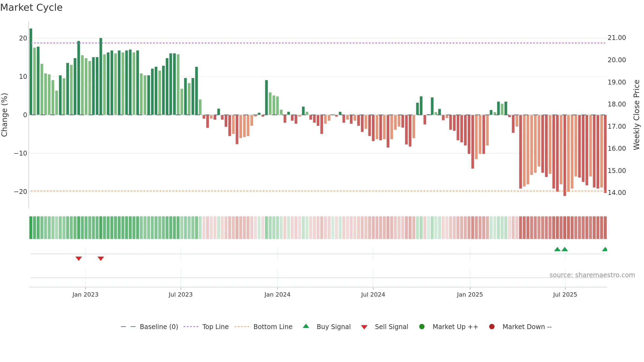Click the 20 change axis label
Viewport: 644px width, 362px height.
coord(23,38)
